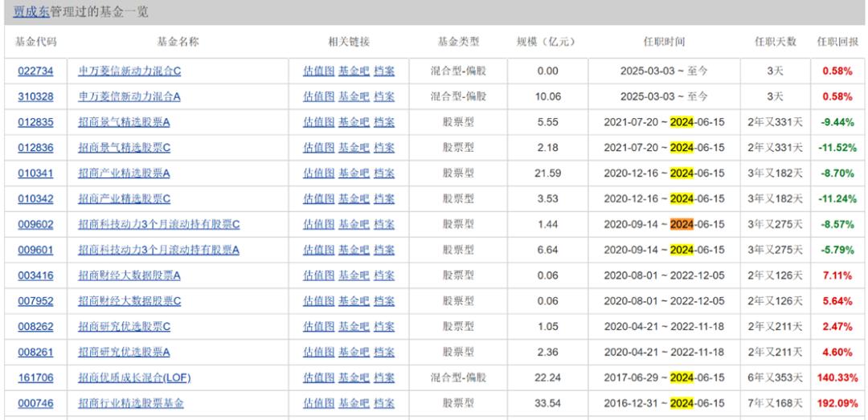Viewport: 868px width, 420px height.
Task: Open fund code 009602
Action: (x=35, y=224)
